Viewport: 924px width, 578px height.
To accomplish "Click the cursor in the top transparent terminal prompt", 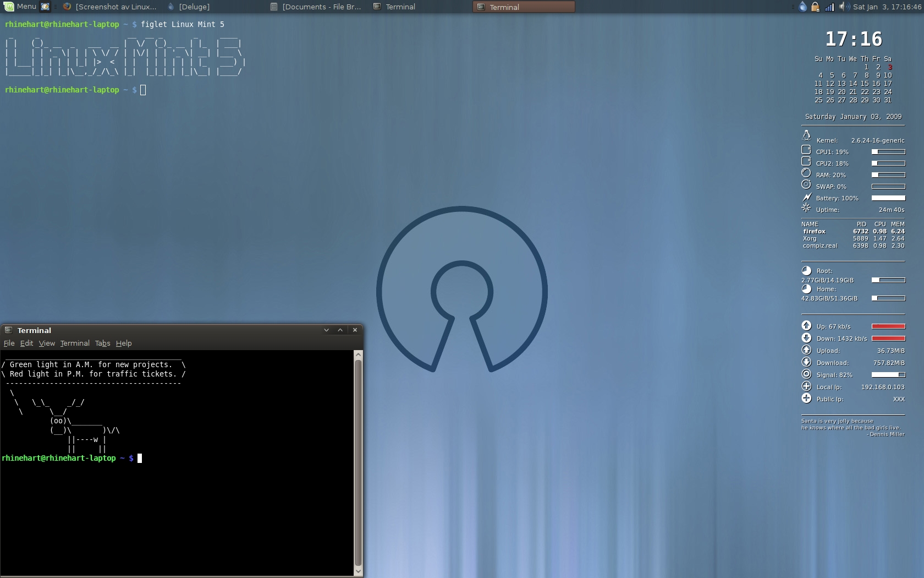I will (x=143, y=90).
